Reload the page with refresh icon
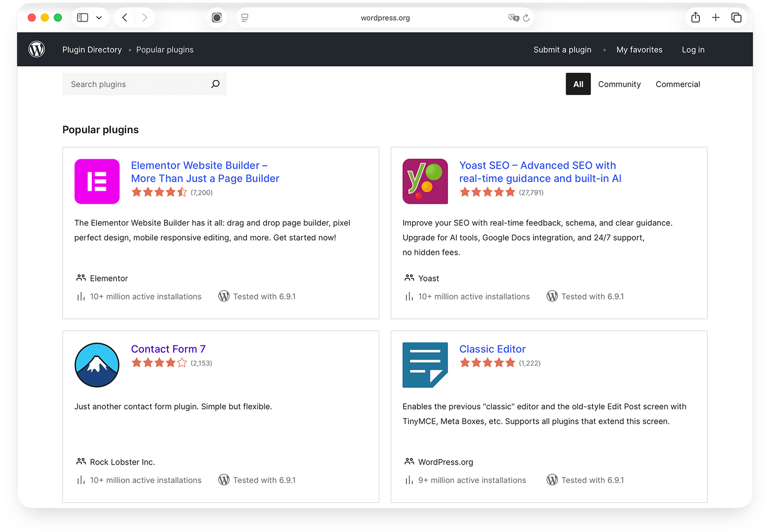 (526, 18)
